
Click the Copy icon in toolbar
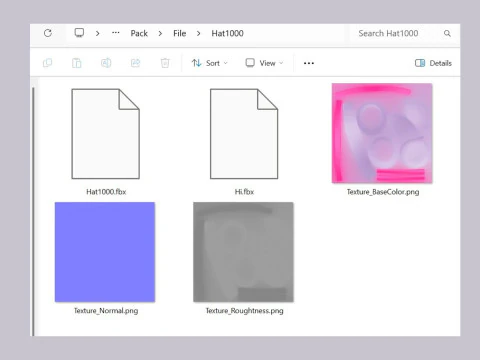coord(48,63)
